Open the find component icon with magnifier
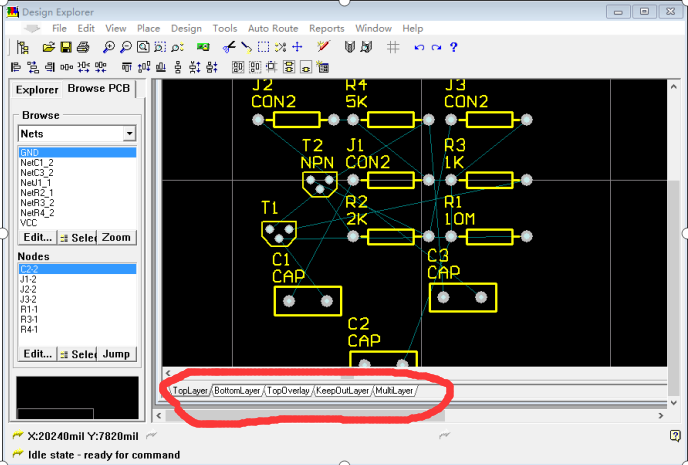This screenshot has height=465, width=688. (366, 47)
